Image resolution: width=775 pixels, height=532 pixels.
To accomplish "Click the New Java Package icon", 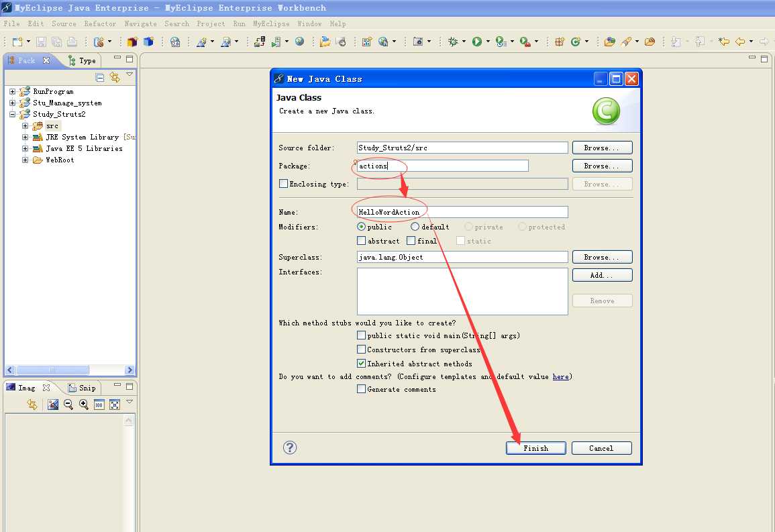I will point(559,42).
